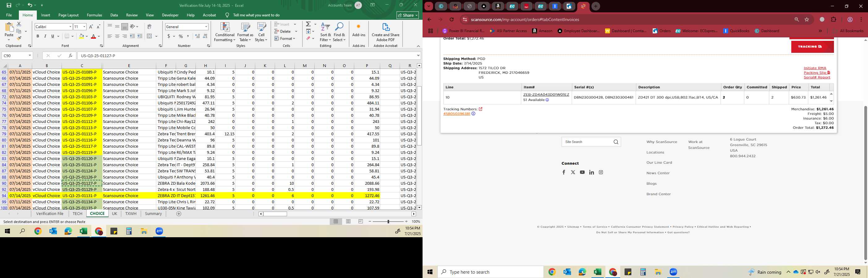Switch to Page Break Preview in status bar
This screenshot has width=868, height=278.
pyautogui.click(x=361, y=221)
